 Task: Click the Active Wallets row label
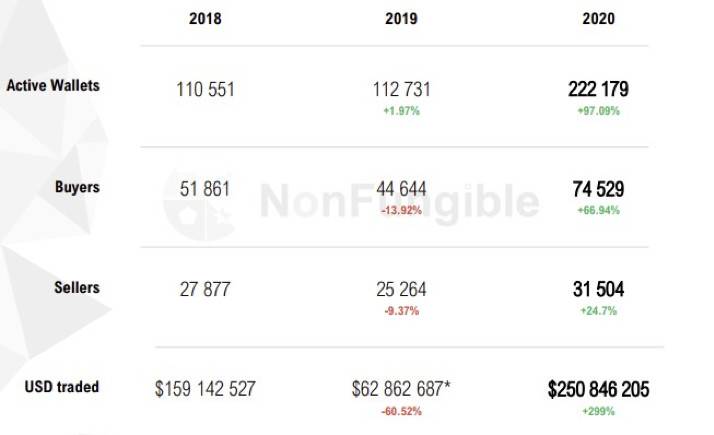coord(53,86)
